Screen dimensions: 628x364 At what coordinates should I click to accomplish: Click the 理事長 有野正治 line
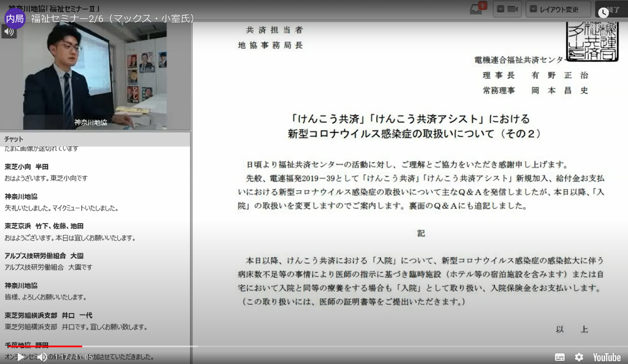(x=535, y=75)
